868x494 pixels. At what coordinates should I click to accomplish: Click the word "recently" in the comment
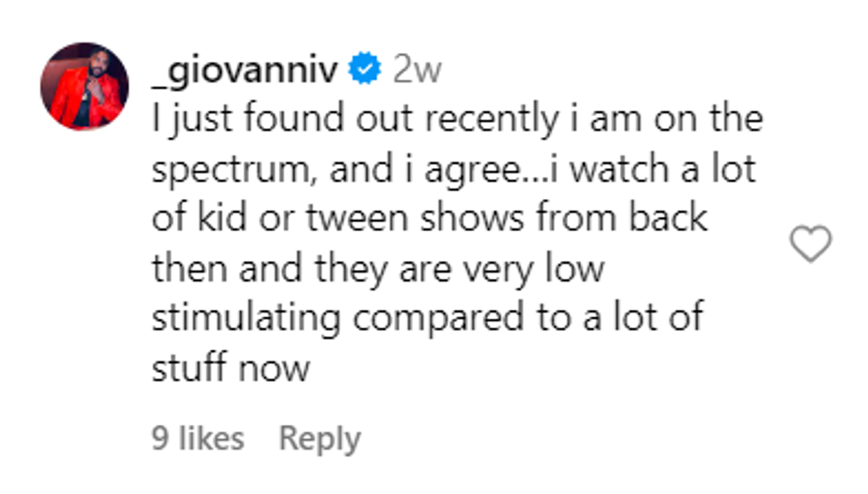click(x=492, y=120)
